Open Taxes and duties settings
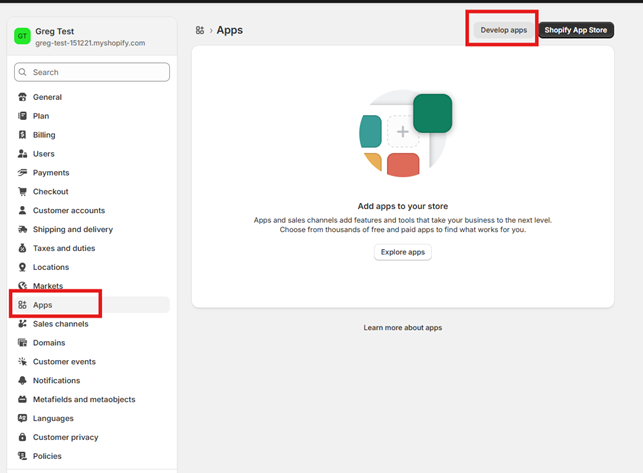 (x=92, y=248)
